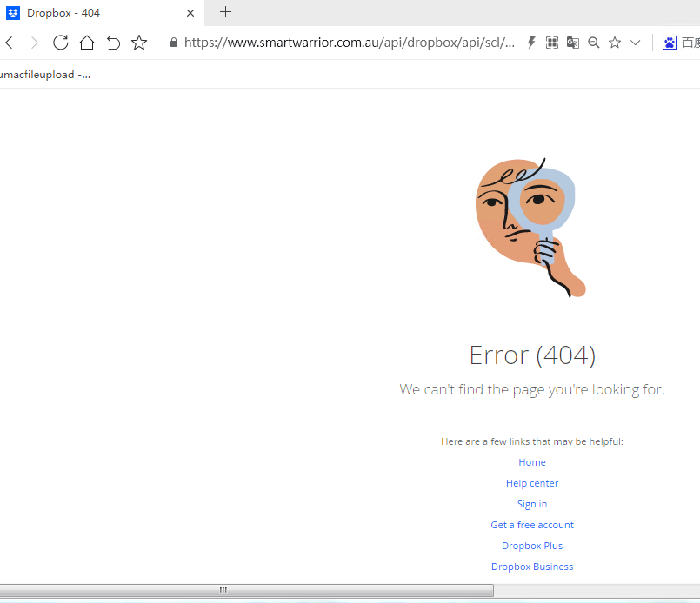The height and width of the screenshot is (603, 700).
Task: Click the zoom magnifier icon in address bar
Action: [x=594, y=43]
